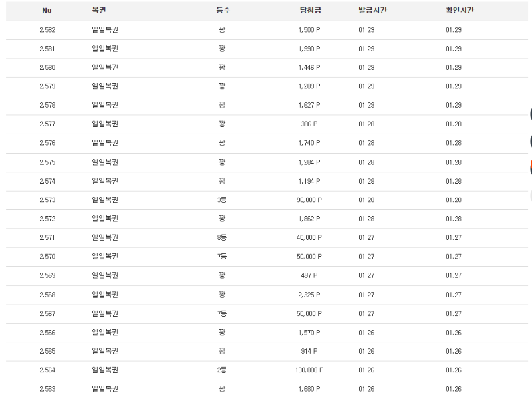Screen dimensions: 532x403
Task: Click the prize amount 1,194 P
Action: (x=309, y=181)
